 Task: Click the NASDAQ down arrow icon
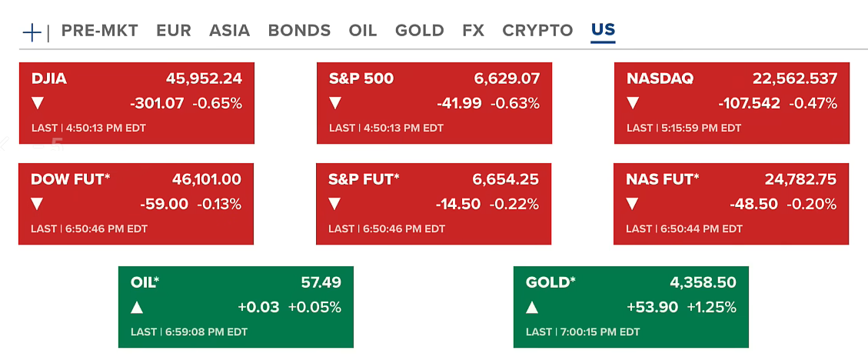pyautogui.click(x=633, y=102)
